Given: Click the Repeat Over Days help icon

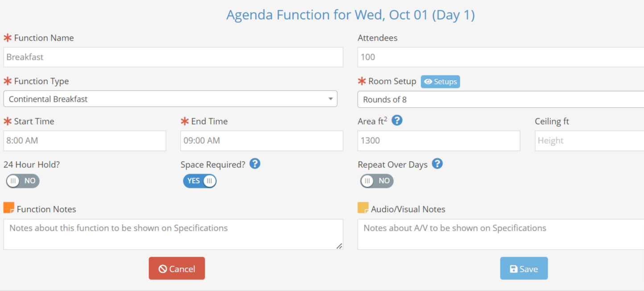Looking at the screenshot, I should coord(438,164).
